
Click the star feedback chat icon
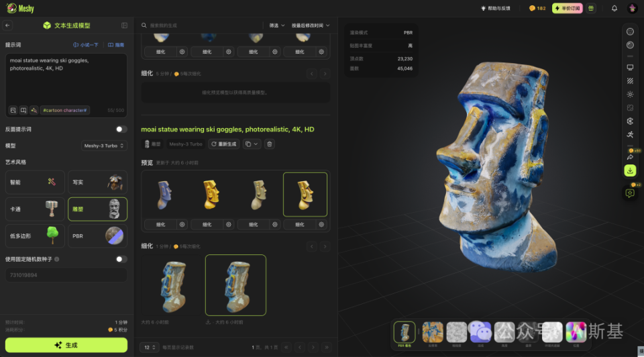630,193
